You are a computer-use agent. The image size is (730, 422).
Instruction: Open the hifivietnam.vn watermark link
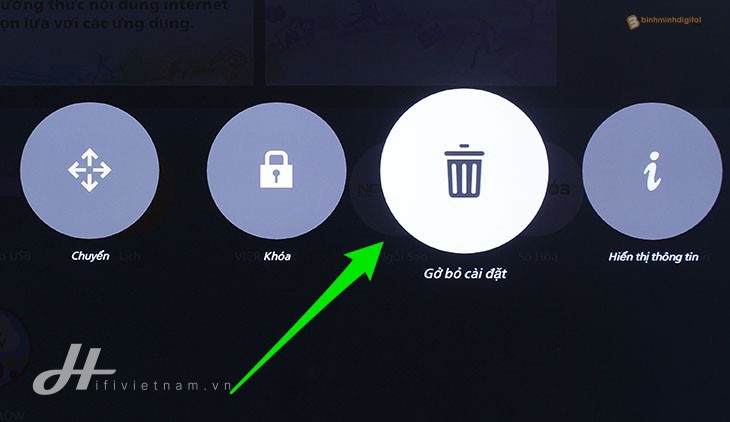click(x=163, y=385)
